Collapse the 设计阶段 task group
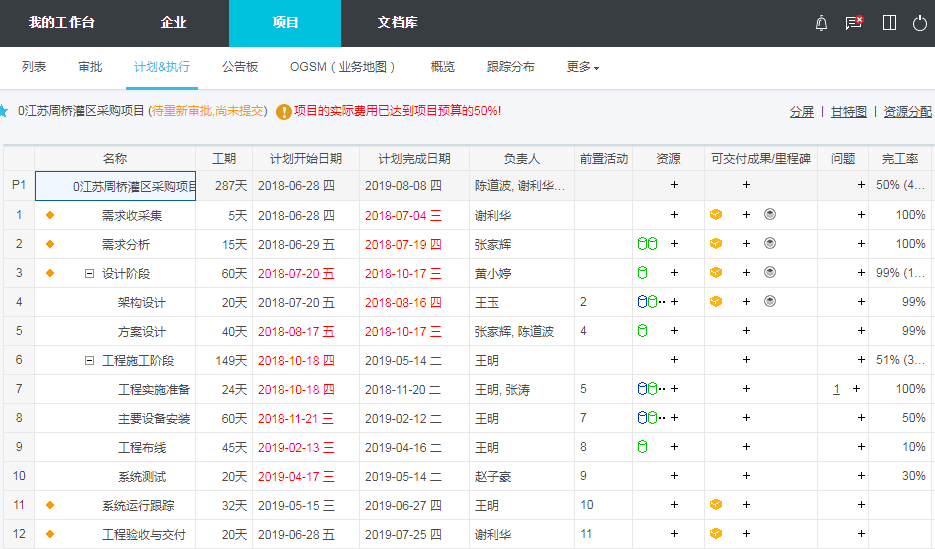The width and height of the screenshot is (935, 549). pos(89,273)
